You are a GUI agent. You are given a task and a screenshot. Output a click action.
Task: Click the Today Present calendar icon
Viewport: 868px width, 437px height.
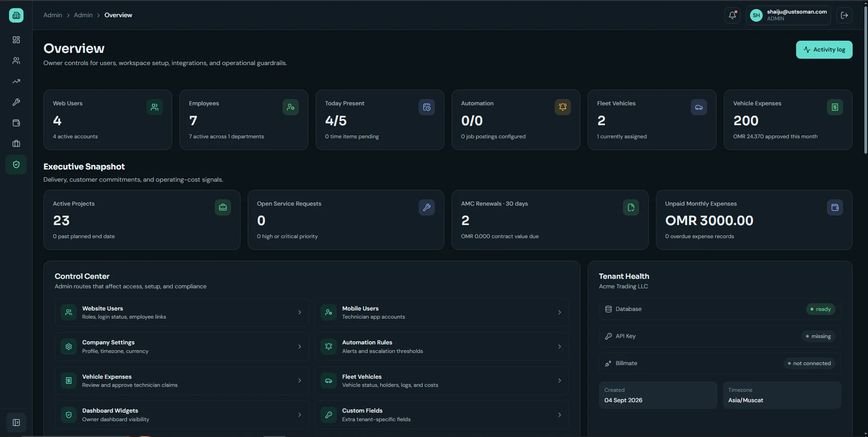point(427,107)
